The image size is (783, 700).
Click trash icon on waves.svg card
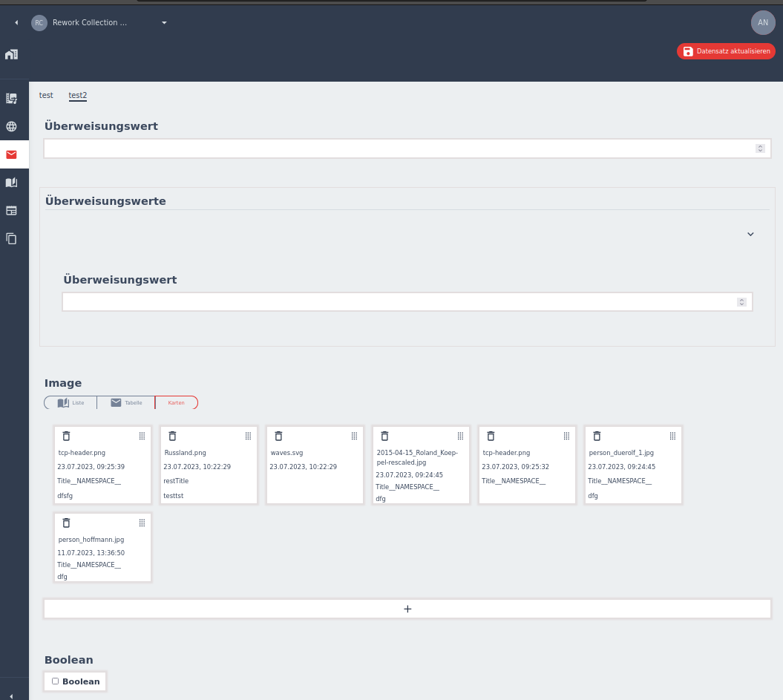[278, 436]
